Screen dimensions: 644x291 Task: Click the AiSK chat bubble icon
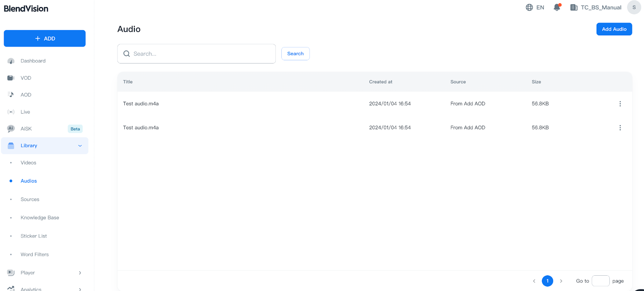pyautogui.click(x=11, y=129)
